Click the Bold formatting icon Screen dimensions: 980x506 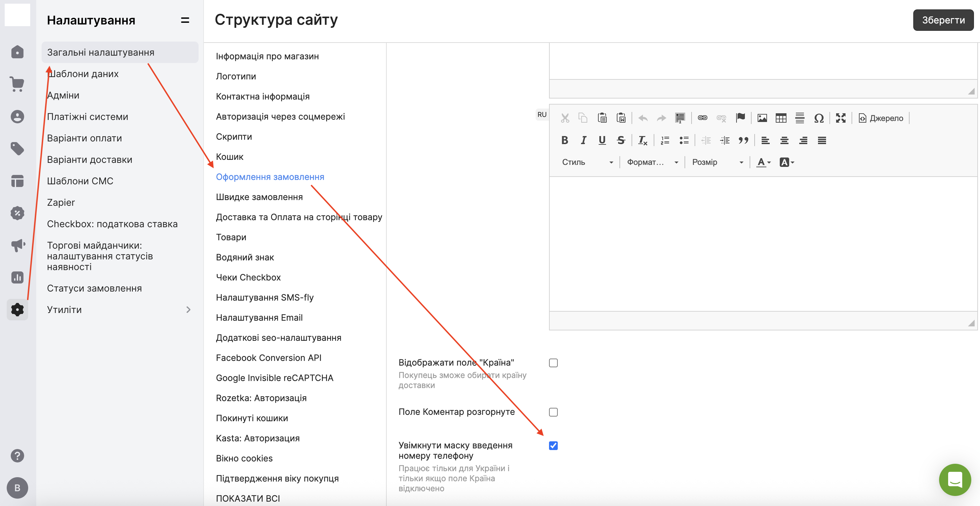(564, 140)
